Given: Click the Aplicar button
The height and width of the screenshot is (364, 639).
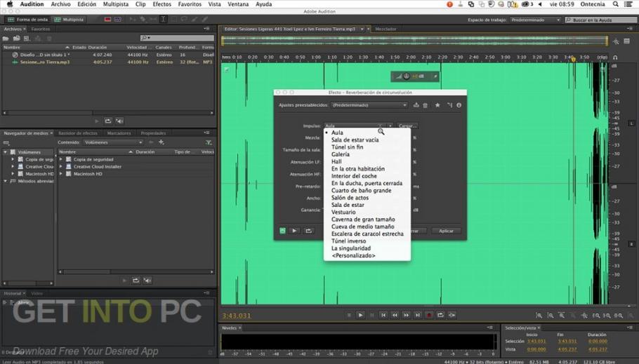Looking at the screenshot, I should (446, 231).
